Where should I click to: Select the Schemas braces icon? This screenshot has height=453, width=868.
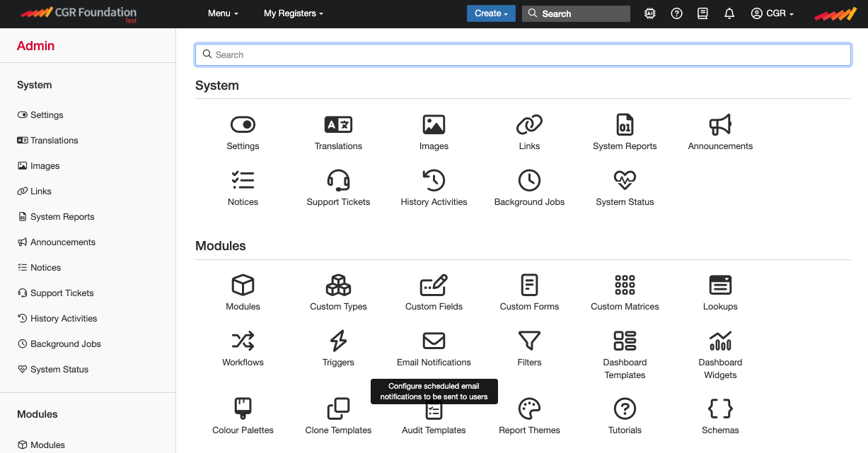pyautogui.click(x=720, y=408)
